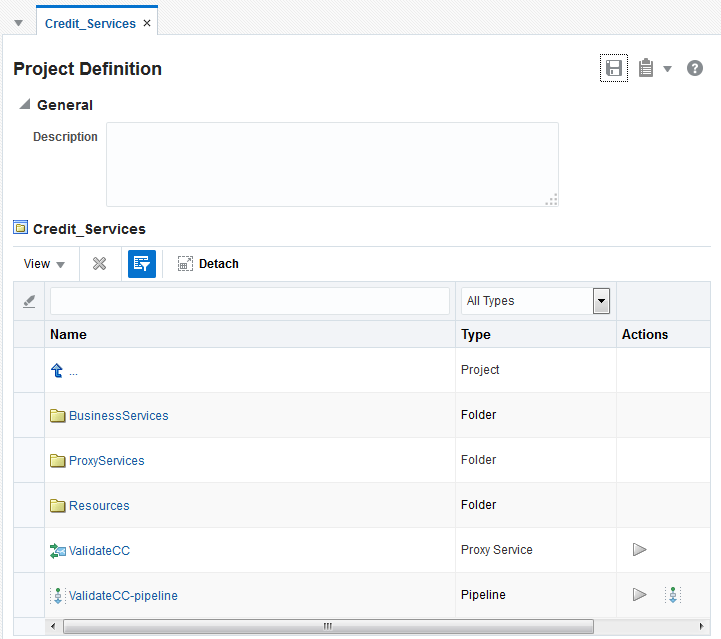Click the Name filter input field
The image size is (721, 639).
point(250,301)
